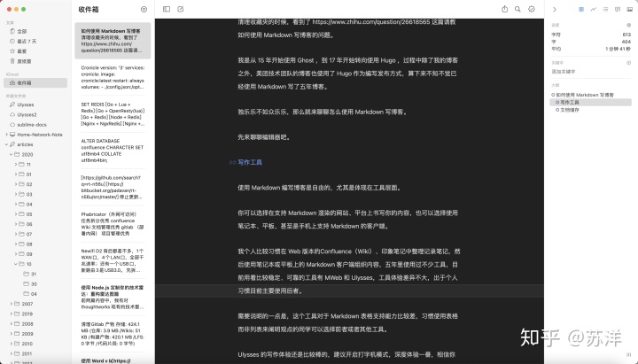Click the search magnifier icon in the toolbar
Image resolution: width=638 pixels, height=364 pixels.
pos(517,9)
